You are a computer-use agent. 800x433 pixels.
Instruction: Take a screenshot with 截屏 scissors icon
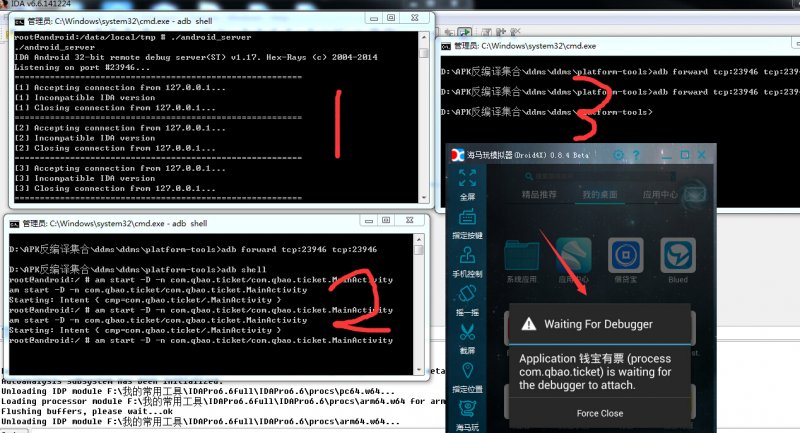click(467, 333)
